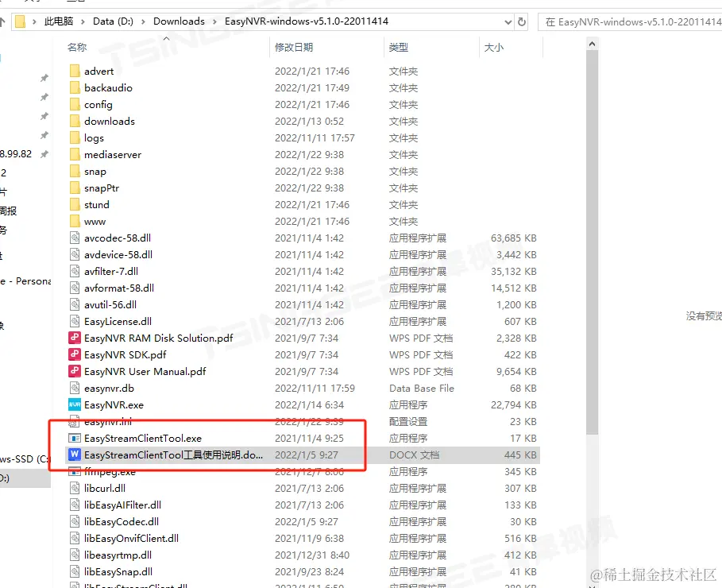Viewport: 722px width, 588px height.
Task: Click the downloads folder icon
Action: pyautogui.click(x=75, y=122)
